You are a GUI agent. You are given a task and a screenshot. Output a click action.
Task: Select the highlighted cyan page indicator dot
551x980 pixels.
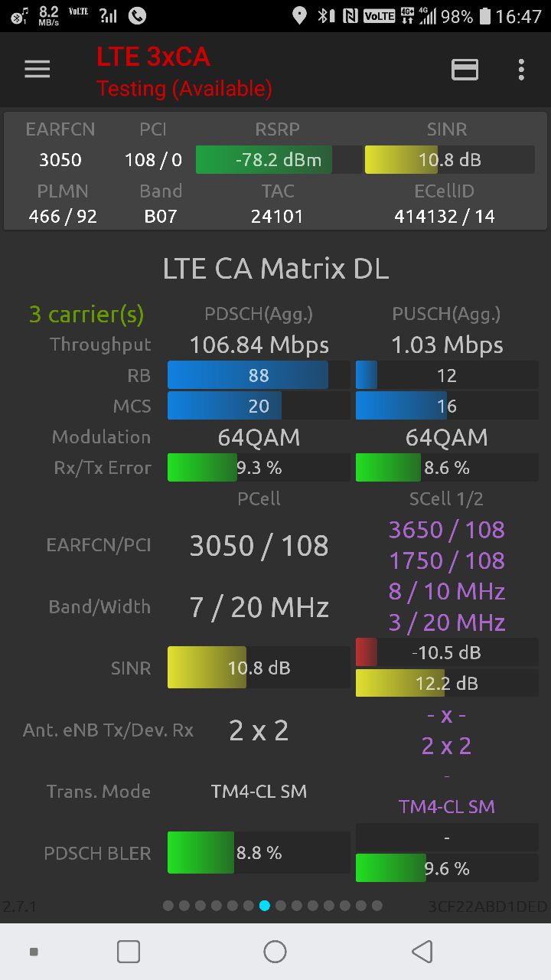click(265, 906)
